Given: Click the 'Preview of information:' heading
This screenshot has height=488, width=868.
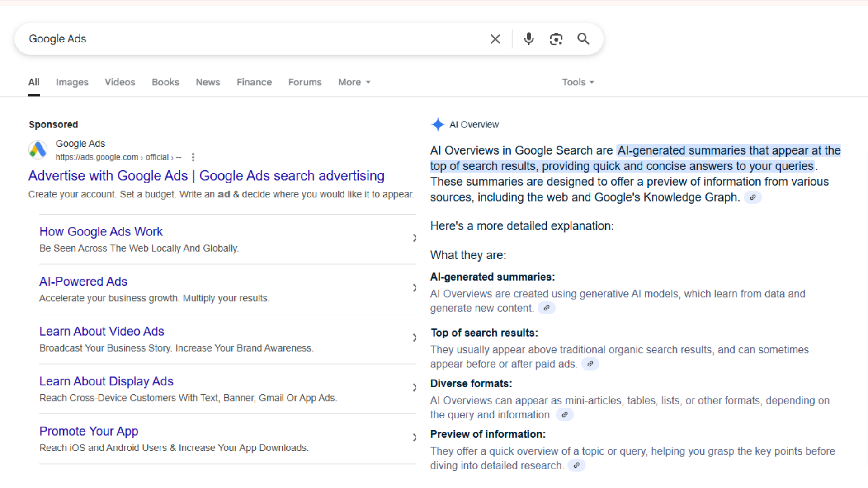Looking at the screenshot, I should pyautogui.click(x=488, y=434).
